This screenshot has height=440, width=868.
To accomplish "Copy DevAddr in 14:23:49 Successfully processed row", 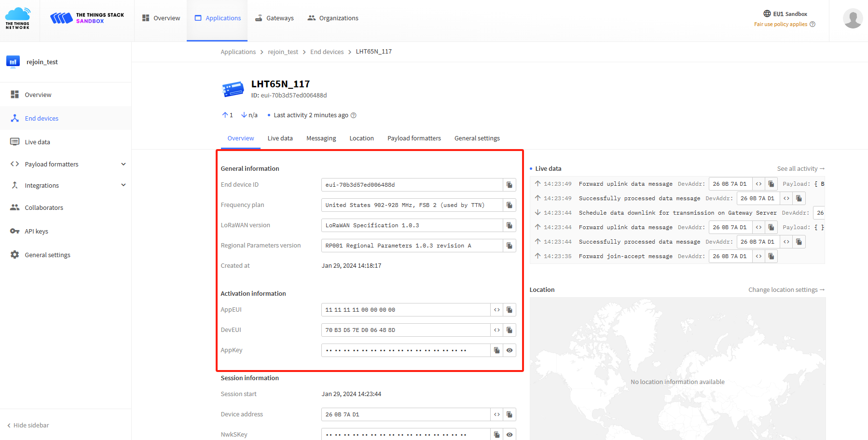I will click(799, 198).
